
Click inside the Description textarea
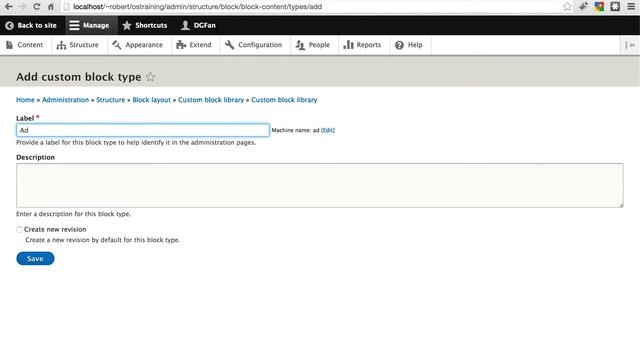tap(320, 185)
